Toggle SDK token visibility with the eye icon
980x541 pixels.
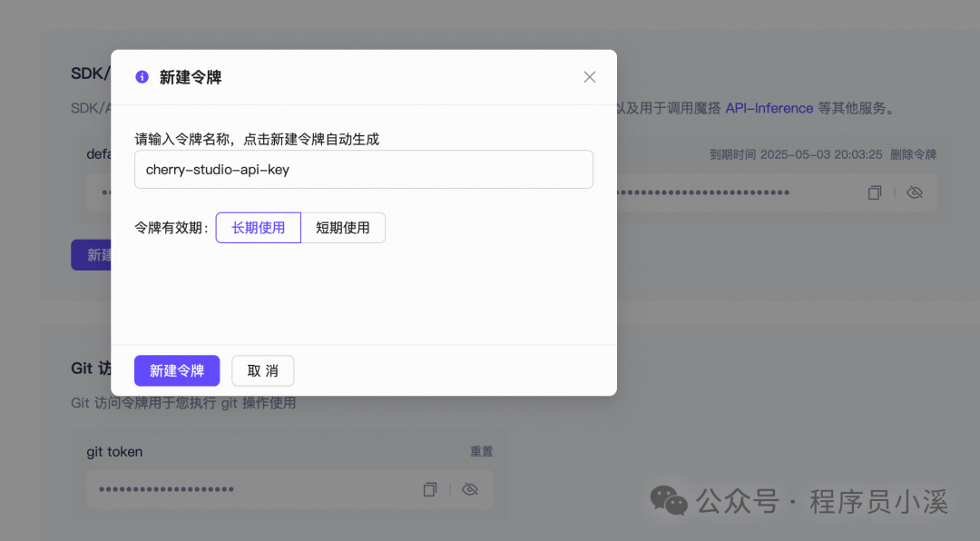(915, 192)
